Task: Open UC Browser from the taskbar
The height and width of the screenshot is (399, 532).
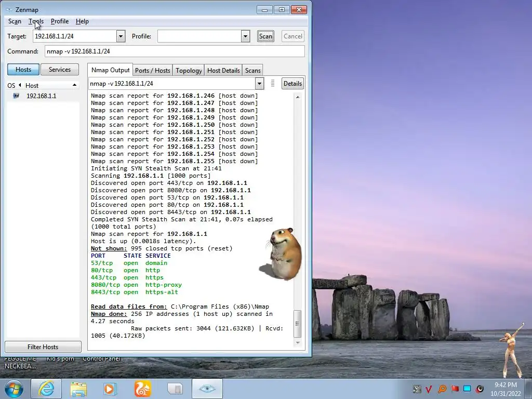Action: 142,389
